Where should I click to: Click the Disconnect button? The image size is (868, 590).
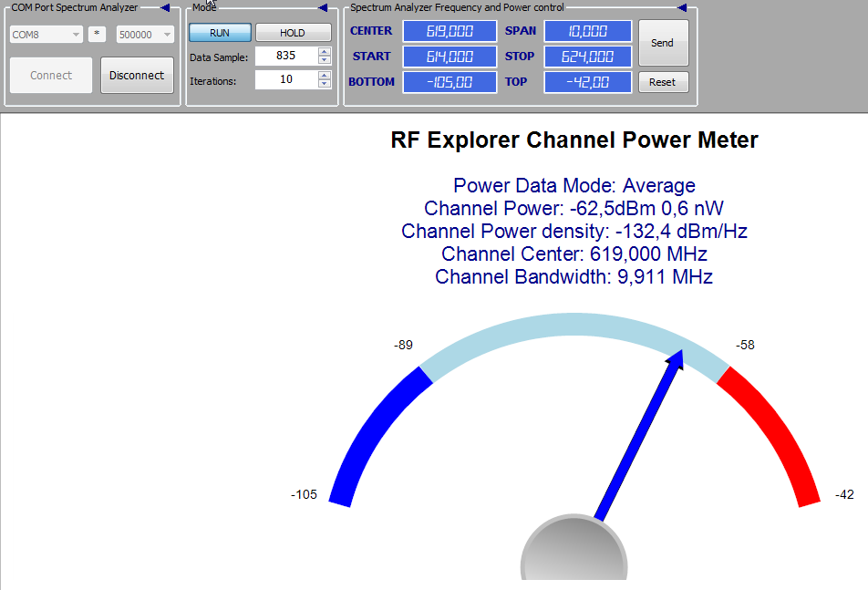137,76
